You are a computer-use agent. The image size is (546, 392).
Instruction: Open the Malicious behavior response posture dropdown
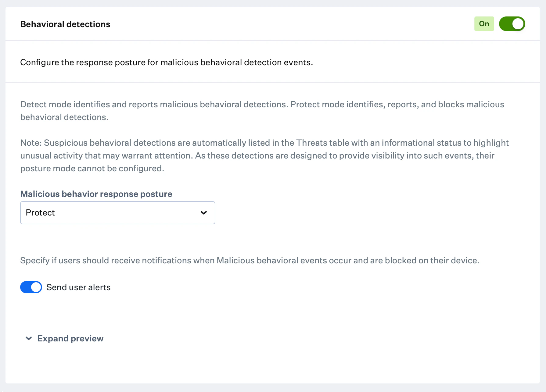[x=117, y=213]
